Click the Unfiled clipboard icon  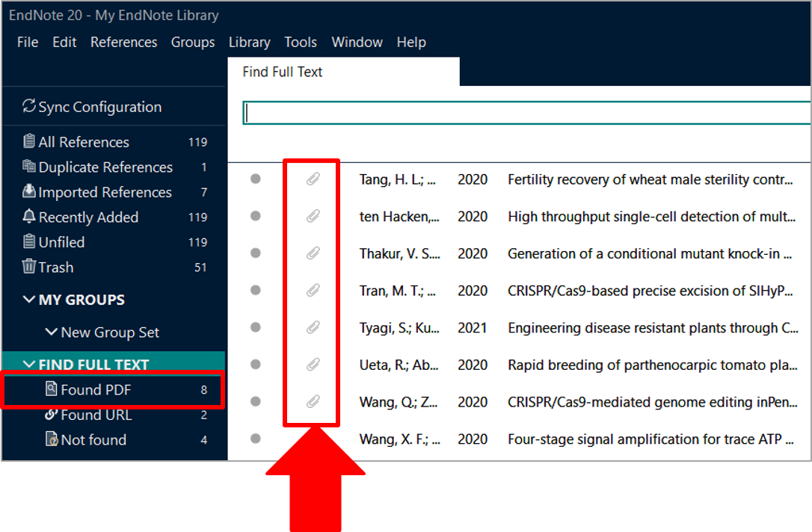tap(29, 241)
